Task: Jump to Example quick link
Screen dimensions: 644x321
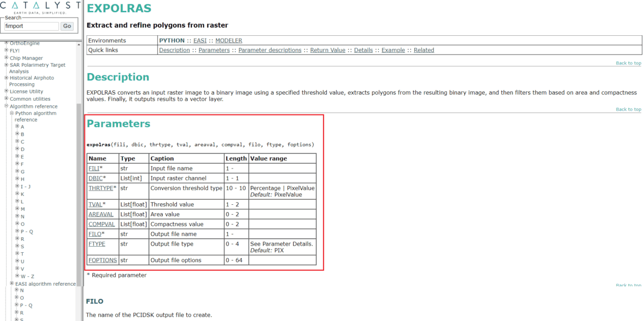Action: (394, 50)
